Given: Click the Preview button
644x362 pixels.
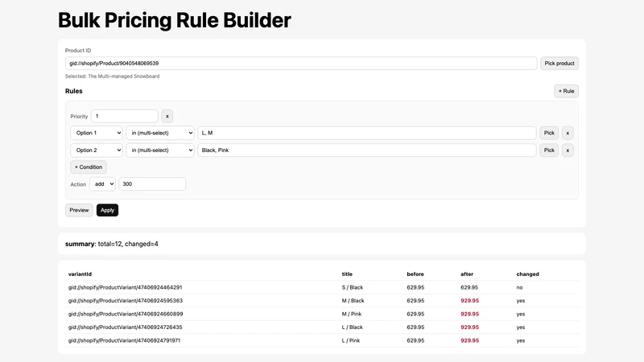Looking at the screenshot, I should coord(79,210).
